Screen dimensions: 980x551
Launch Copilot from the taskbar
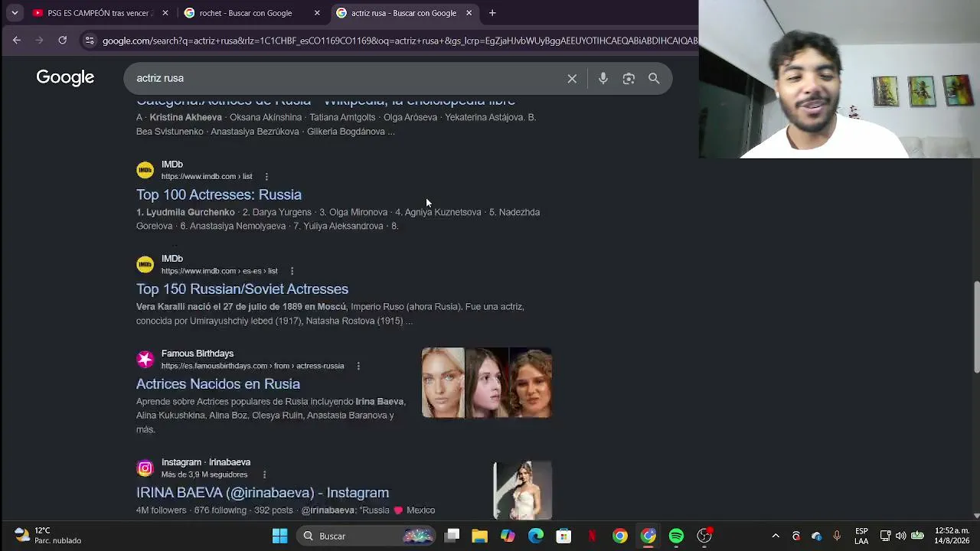coord(508,536)
